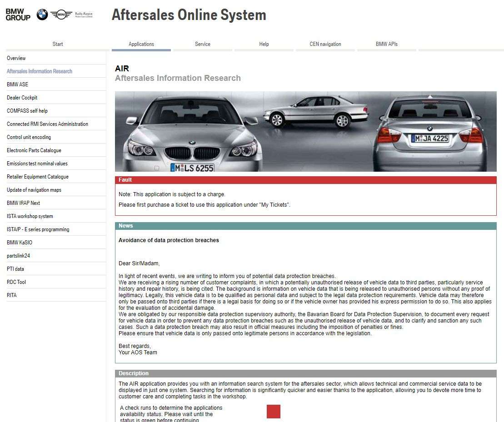The image size is (504, 422).
Task: Open PTI data sidebar entry
Action: pos(56,269)
